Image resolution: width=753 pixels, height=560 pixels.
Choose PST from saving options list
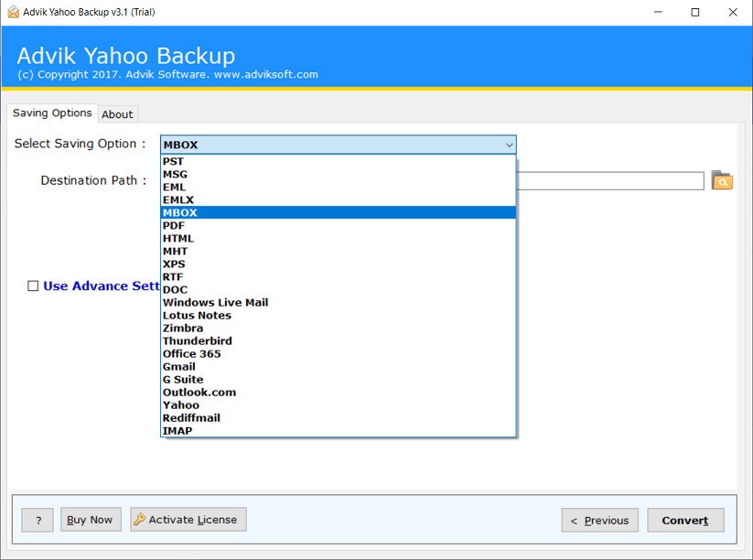point(339,161)
